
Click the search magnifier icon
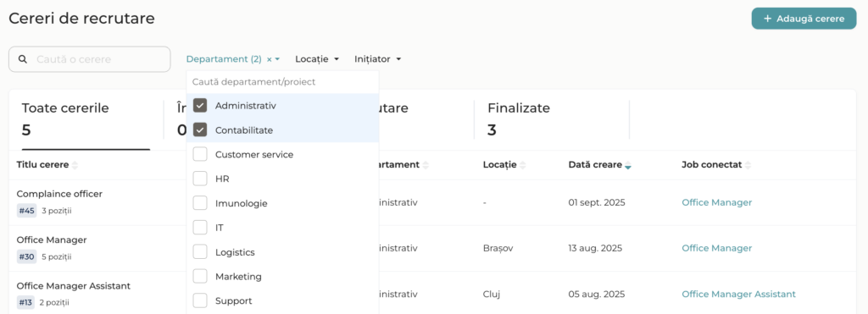23,59
